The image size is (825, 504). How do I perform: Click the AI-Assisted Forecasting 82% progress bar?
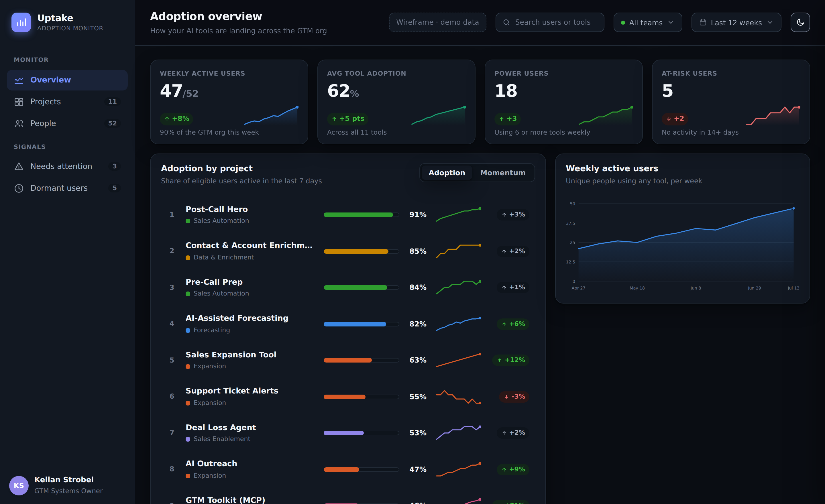361,324
